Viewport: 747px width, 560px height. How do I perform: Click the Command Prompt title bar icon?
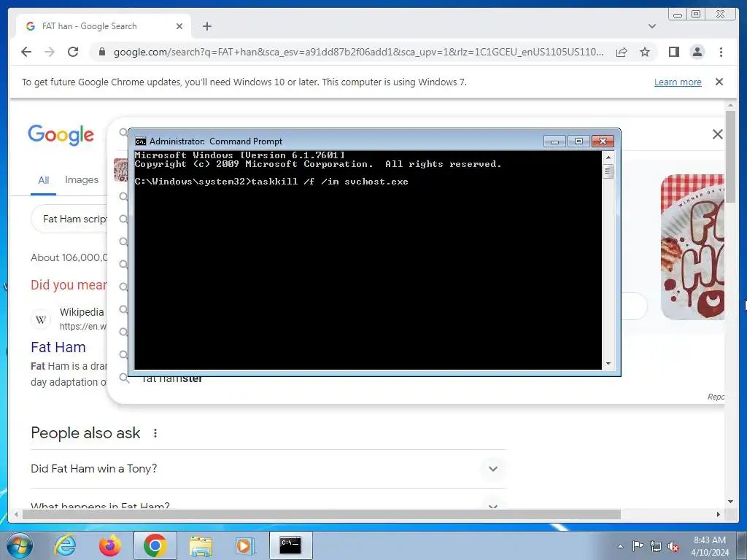click(141, 141)
